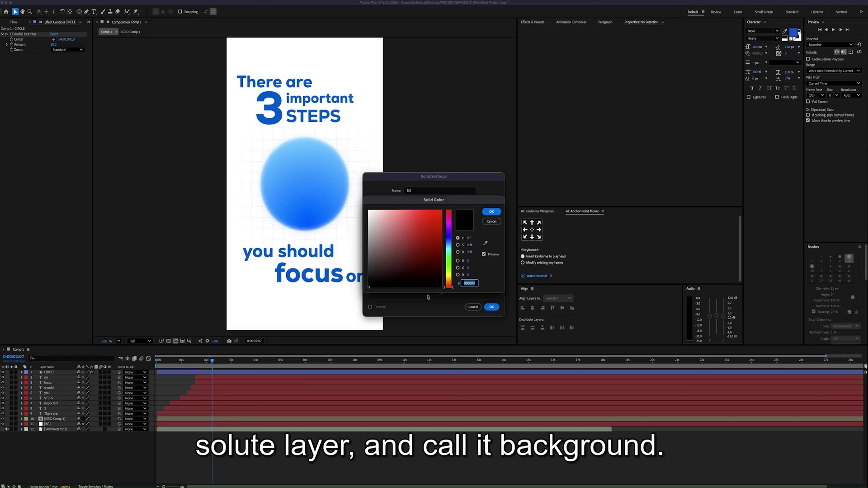868x488 pixels.
Task: Open the Animation Composer tab
Action: point(571,22)
